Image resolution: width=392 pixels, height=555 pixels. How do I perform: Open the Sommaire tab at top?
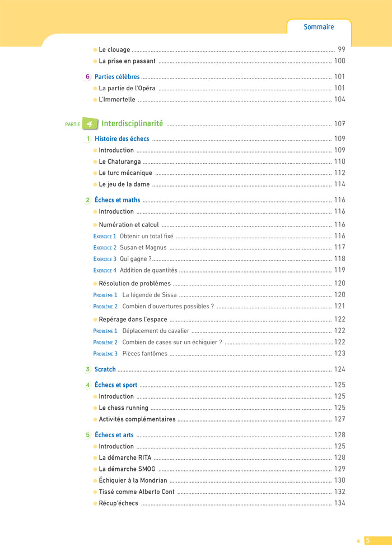point(319,27)
